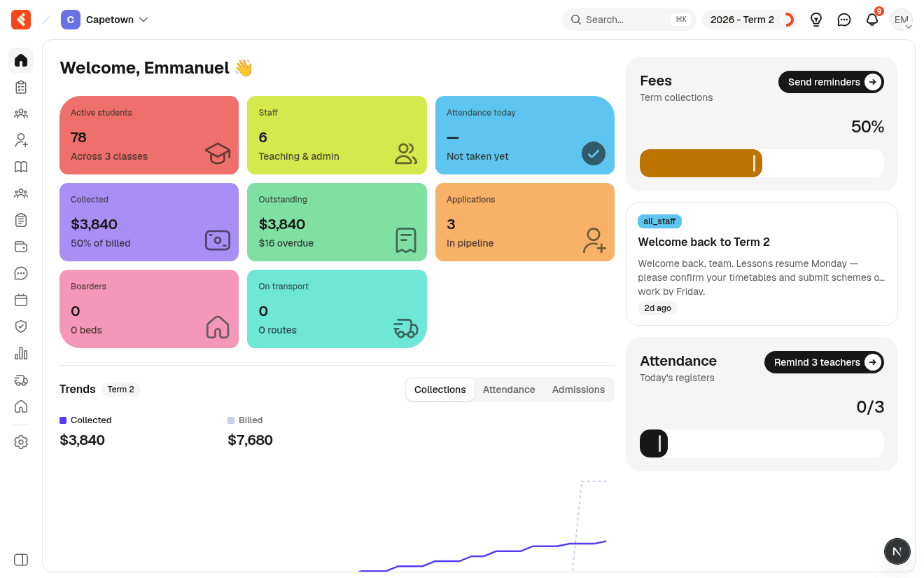Click the Billed $7,680 value
Image resolution: width=924 pixels, height=578 pixels.
pos(250,440)
